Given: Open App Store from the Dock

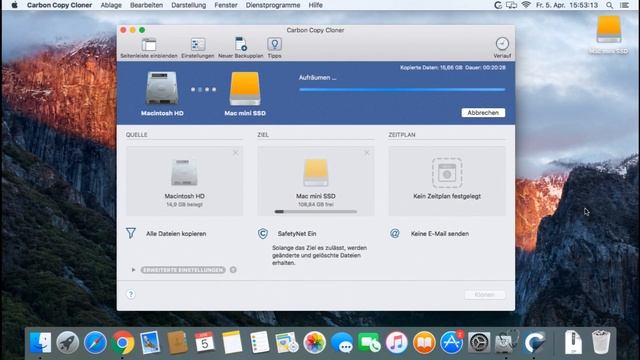Looking at the screenshot, I should click(451, 342).
